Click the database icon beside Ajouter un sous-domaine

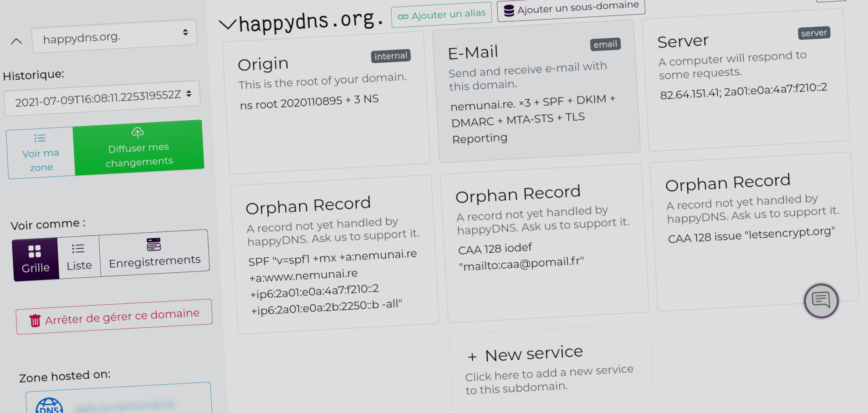click(509, 10)
